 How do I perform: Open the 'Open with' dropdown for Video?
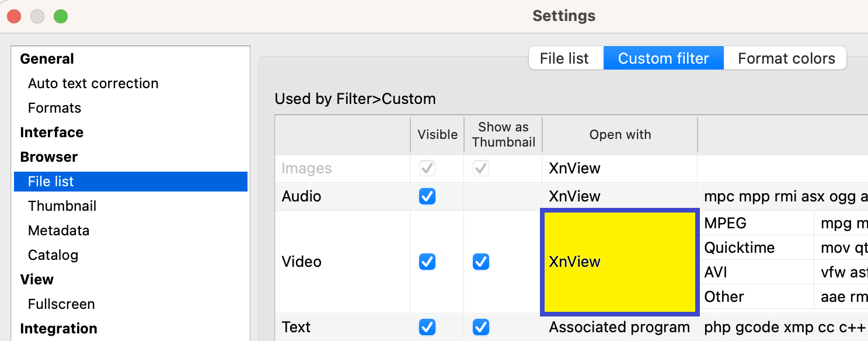point(619,262)
